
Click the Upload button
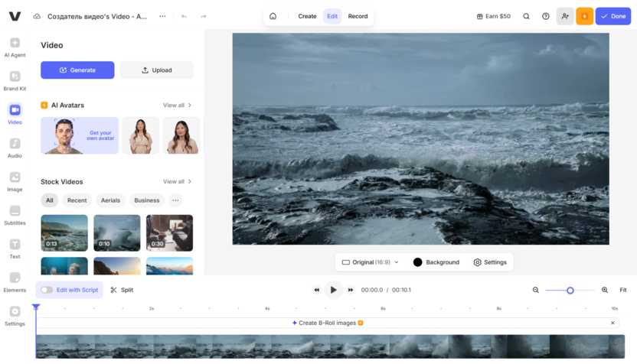156,70
